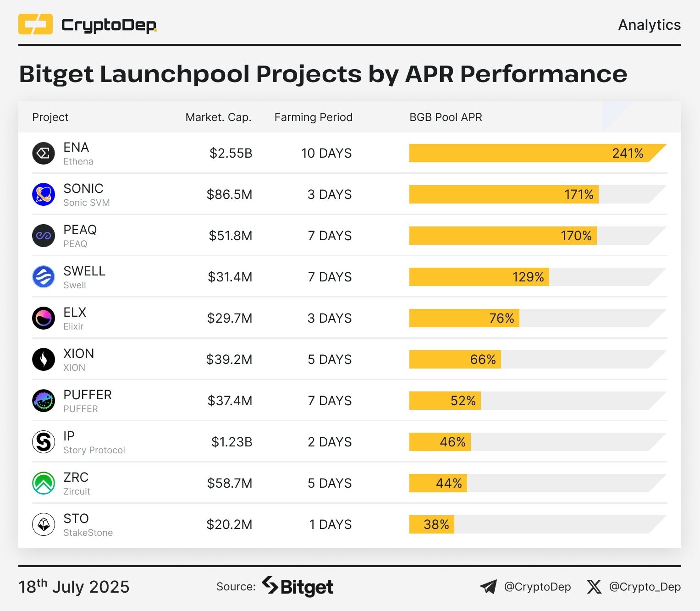The width and height of the screenshot is (700, 611).
Task: Select the STO 38% APR bar
Action: pos(432,524)
